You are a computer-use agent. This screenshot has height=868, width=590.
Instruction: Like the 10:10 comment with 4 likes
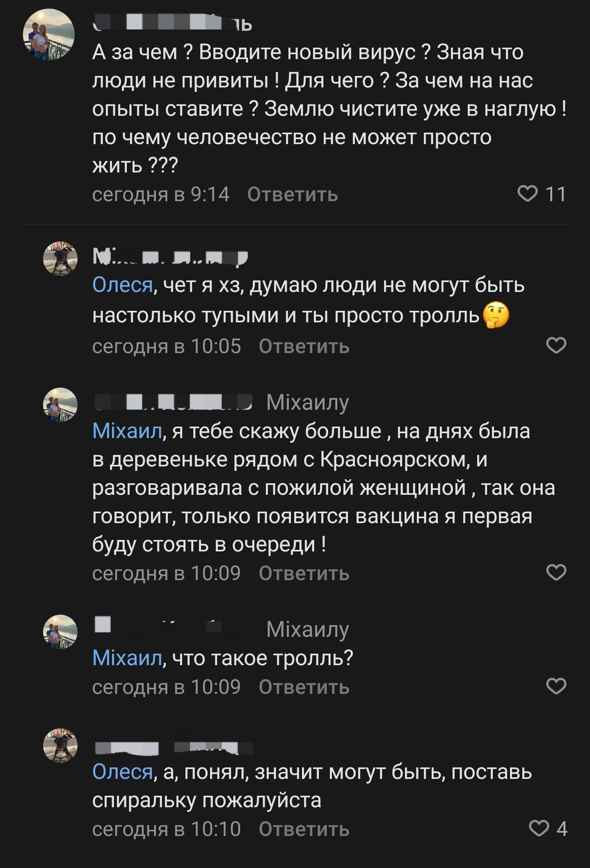click(x=539, y=829)
